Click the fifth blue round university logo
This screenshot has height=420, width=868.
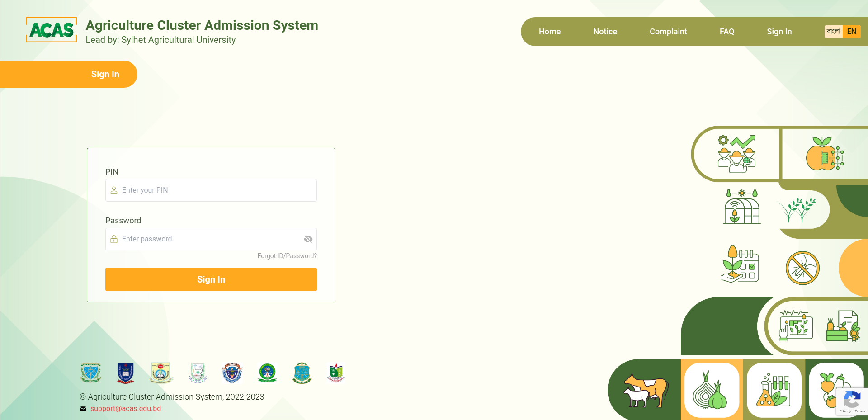tap(232, 373)
